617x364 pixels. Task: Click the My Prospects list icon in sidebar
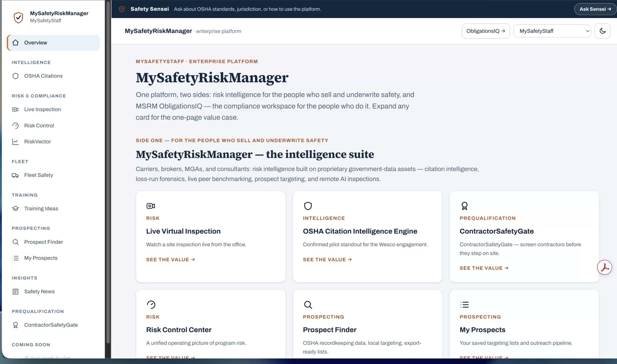[15, 258]
